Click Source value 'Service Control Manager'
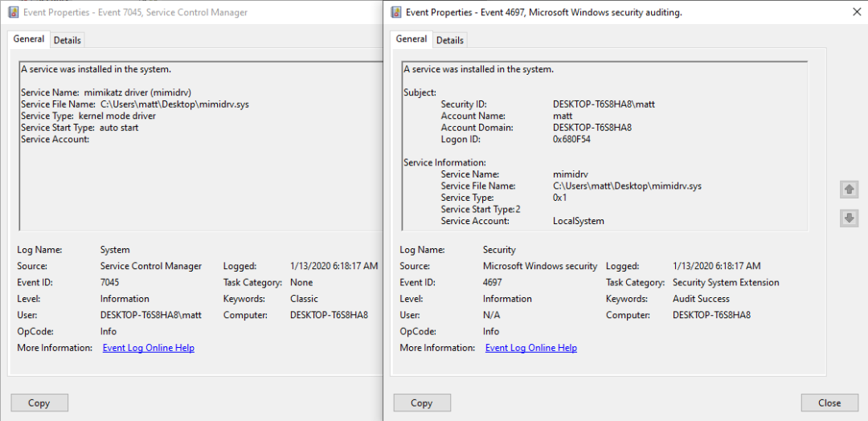The image size is (868, 421). coord(150,266)
